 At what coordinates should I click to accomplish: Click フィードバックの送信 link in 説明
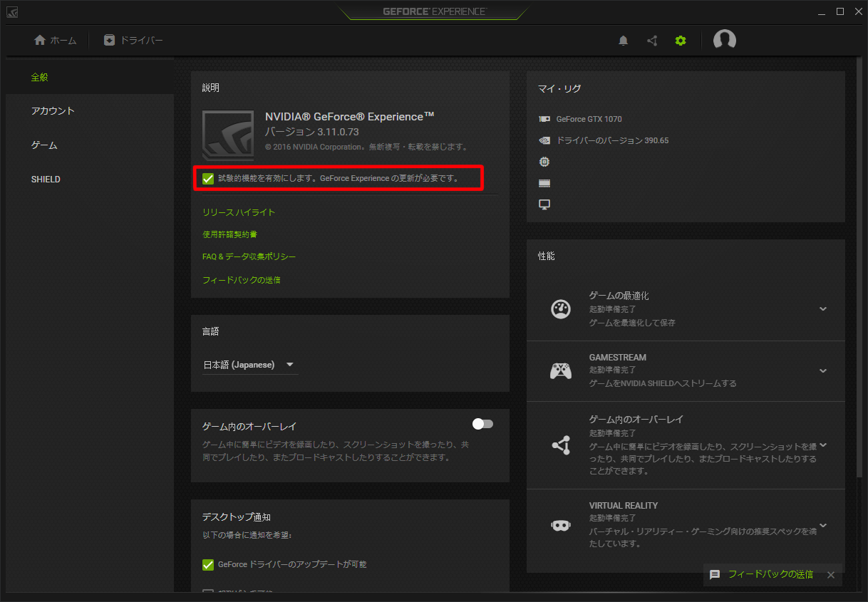242,280
